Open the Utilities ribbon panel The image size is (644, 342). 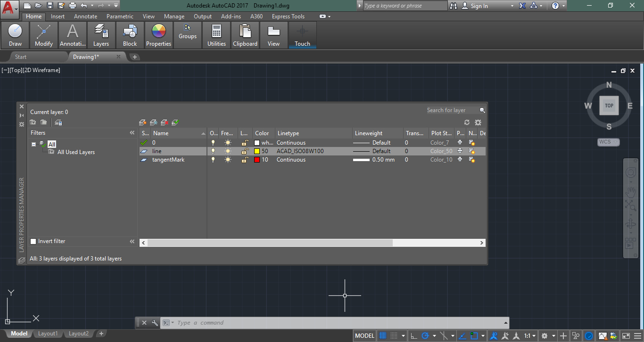point(216,35)
